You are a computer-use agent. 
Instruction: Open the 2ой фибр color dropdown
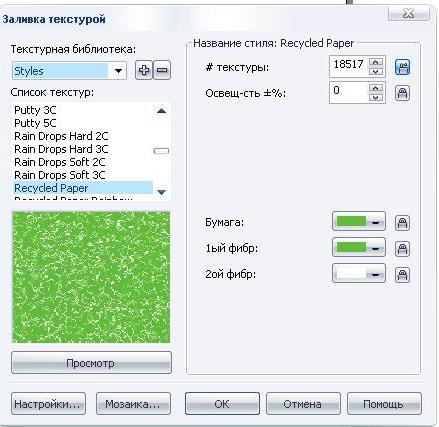[x=359, y=274]
